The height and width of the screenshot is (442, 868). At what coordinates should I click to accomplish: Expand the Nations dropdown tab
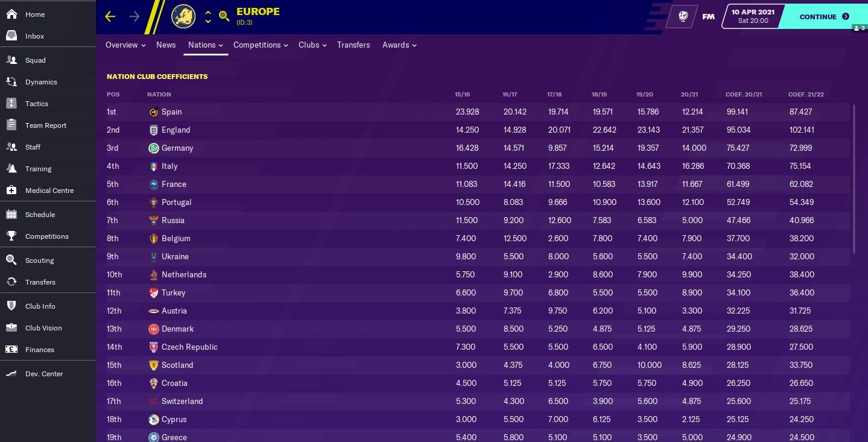[x=206, y=45]
